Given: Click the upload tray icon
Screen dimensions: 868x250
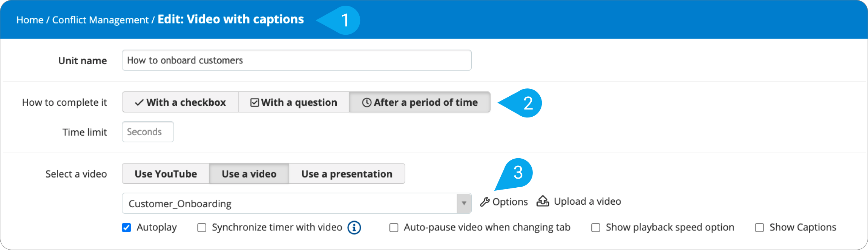Looking at the screenshot, I should [543, 201].
